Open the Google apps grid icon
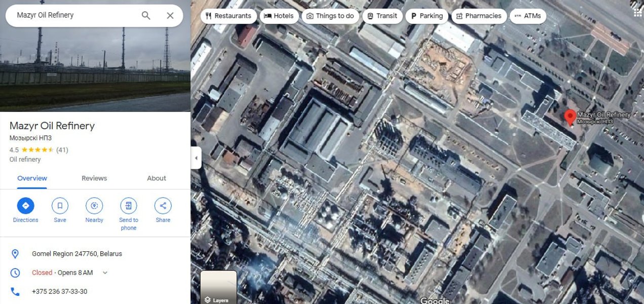This screenshot has width=644, height=304. tap(637, 12)
